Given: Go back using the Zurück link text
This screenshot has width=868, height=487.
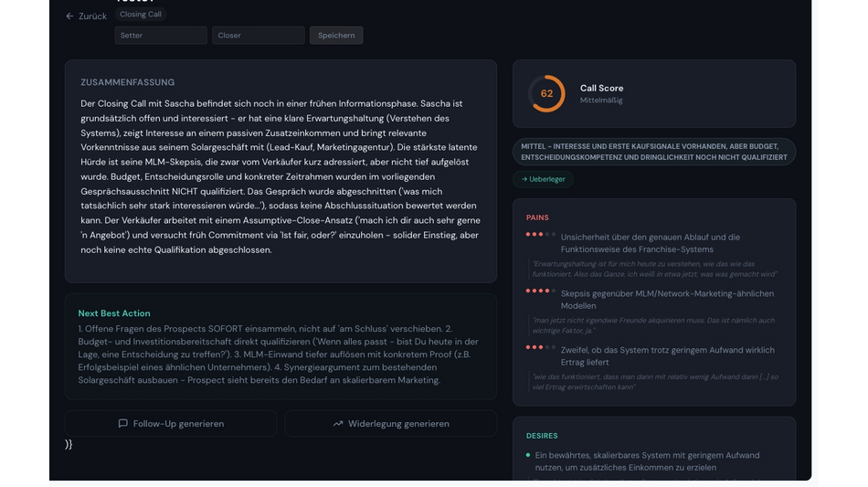Looking at the screenshot, I should point(92,16).
